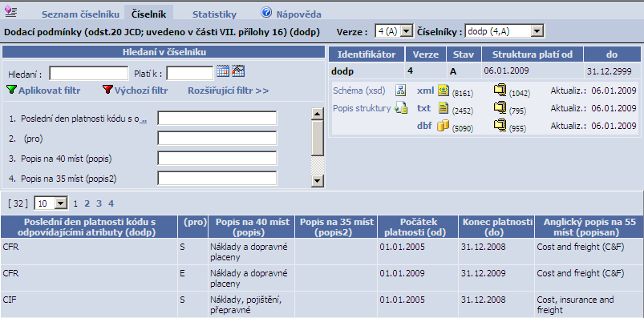
Task: Download the txt file icon (2452)
Action: coord(444,108)
